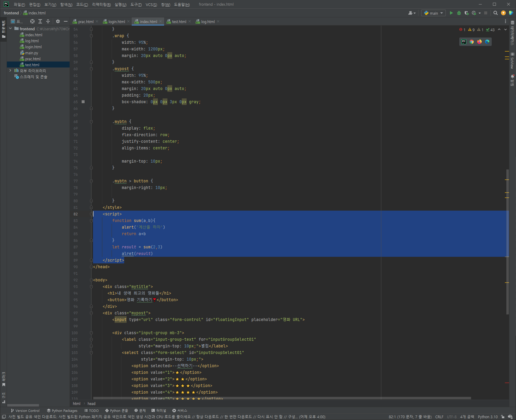Screen dimensions: 516x420
Task: Click locate opened file crosshair icon
Action: click(x=32, y=21)
